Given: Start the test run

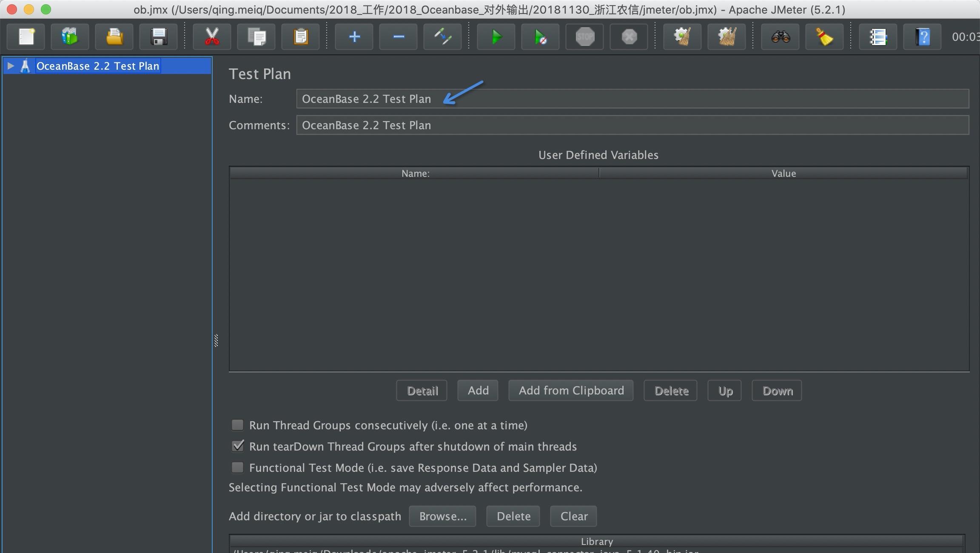Looking at the screenshot, I should (496, 37).
